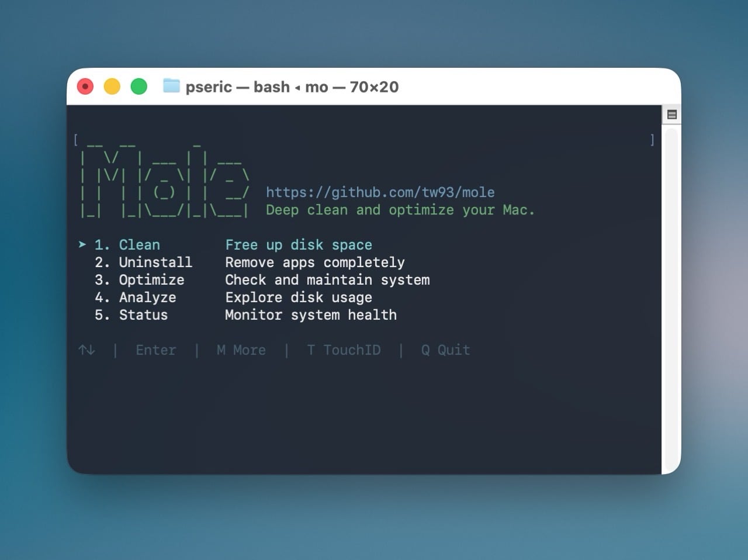The width and height of the screenshot is (748, 560).
Task: Click the terminal vertical scrollbar track
Action: [x=671, y=292]
